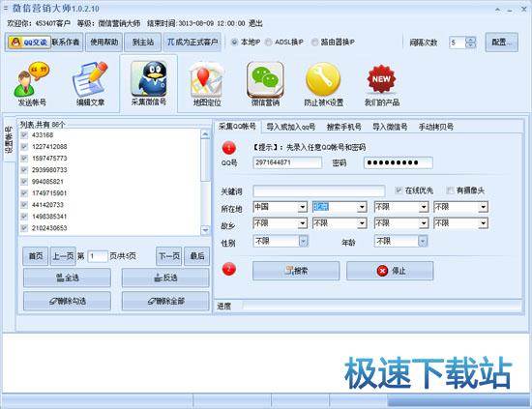Click the page number input field

(x=98, y=256)
